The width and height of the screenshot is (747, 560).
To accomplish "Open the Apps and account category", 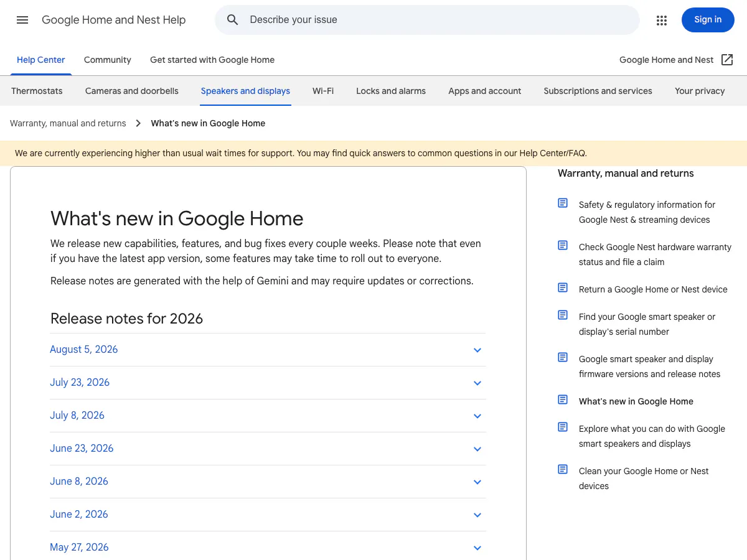I will pyautogui.click(x=485, y=91).
